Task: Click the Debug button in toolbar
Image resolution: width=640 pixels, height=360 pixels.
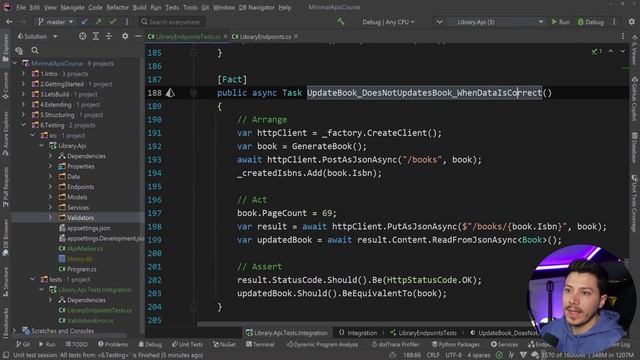Action: 591,22
